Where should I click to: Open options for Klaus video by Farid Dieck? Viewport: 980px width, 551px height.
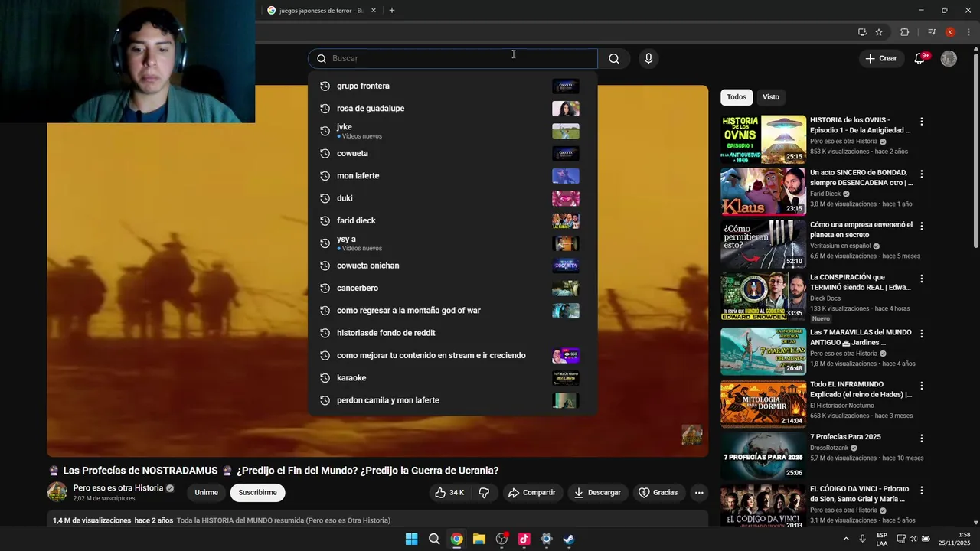click(921, 174)
